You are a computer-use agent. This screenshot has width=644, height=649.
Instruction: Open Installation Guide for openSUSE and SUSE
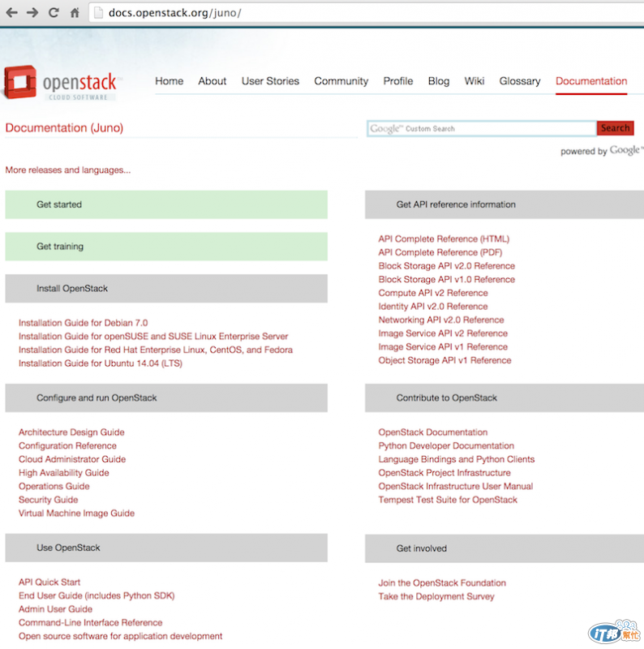(x=153, y=336)
